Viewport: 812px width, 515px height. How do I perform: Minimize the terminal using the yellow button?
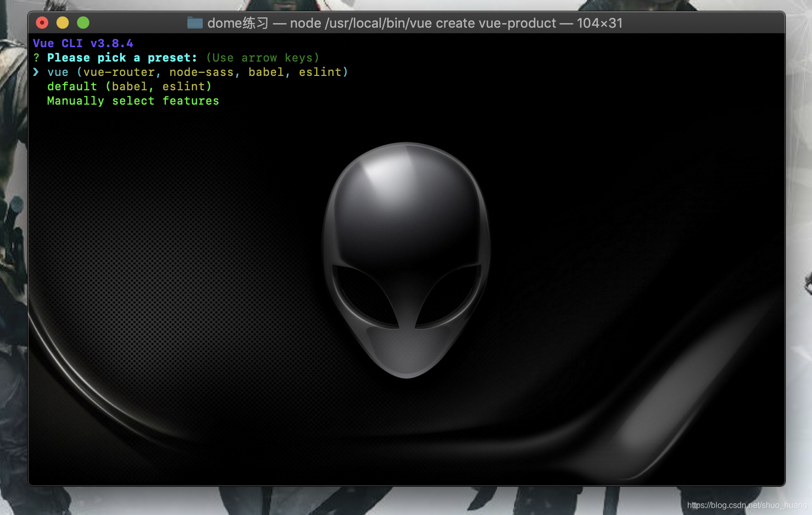click(63, 23)
